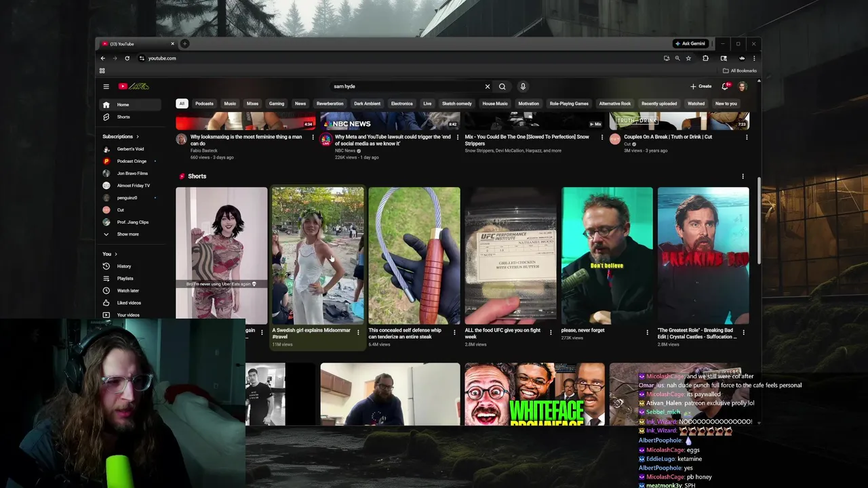Open Podcast Cringe subscription
The height and width of the screenshot is (488, 868).
(x=130, y=161)
